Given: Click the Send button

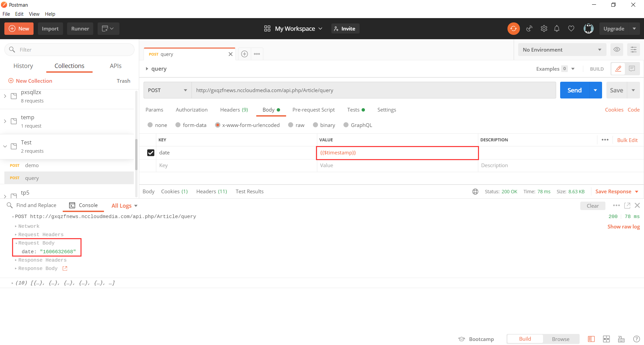Looking at the screenshot, I should coord(575,90).
